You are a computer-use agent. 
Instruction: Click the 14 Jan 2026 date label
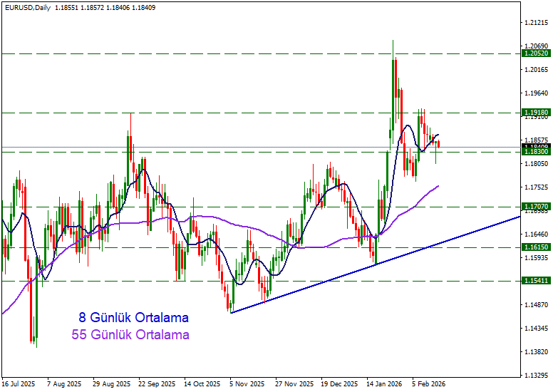click(x=384, y=383)
